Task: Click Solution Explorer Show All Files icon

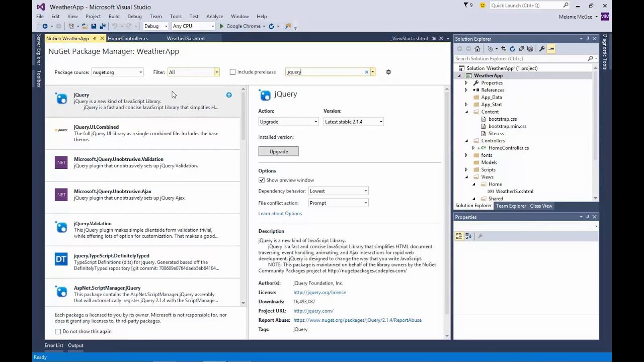Action: coord(530,49)
